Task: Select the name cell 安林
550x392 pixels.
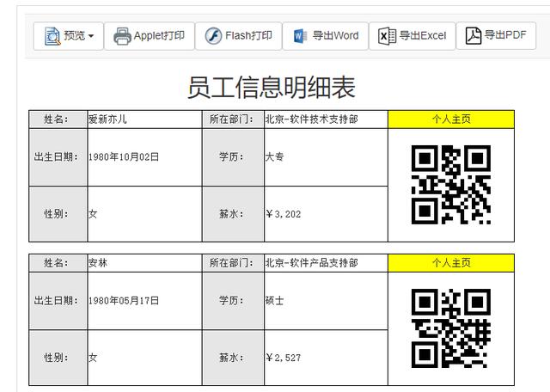Action: click(144, 263)
